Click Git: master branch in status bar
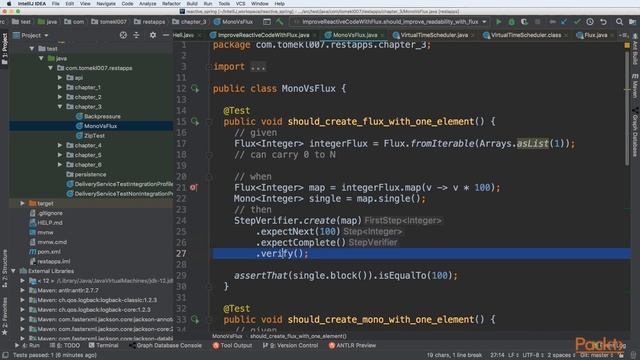The height and width of the screenshot is (360, 640). (x=596, y=355)
